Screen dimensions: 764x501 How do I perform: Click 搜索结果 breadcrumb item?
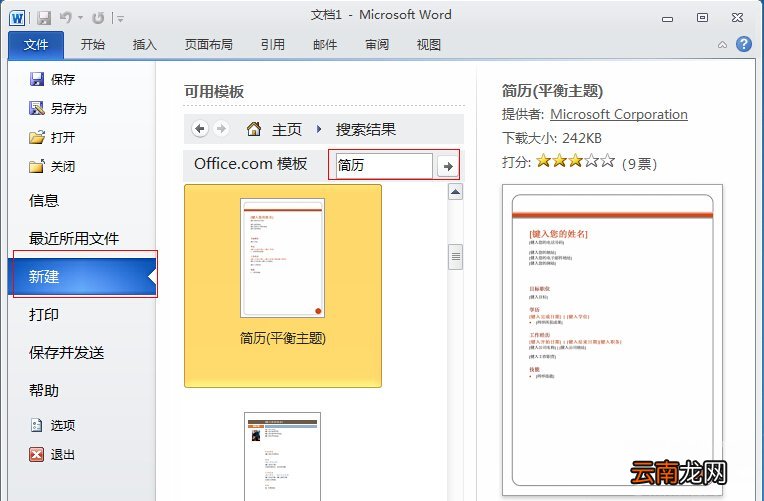click(365, 130)
